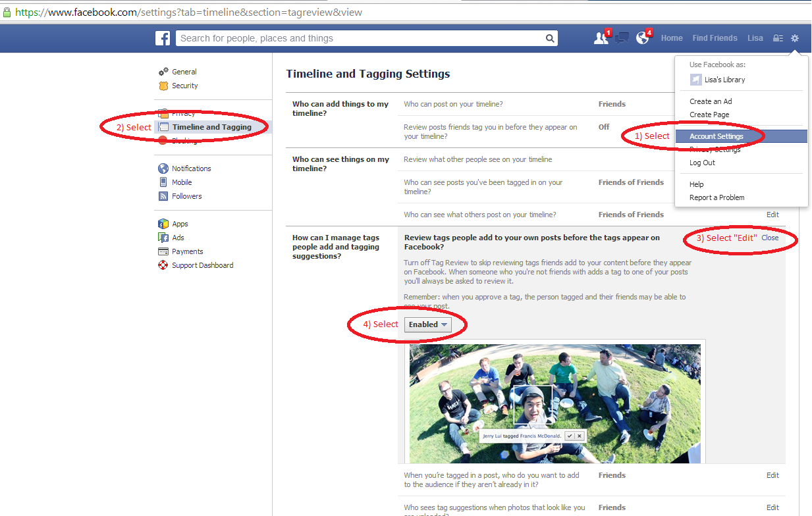Open the notifications globe icon
The image size is (812, 516).
point(642,38)
